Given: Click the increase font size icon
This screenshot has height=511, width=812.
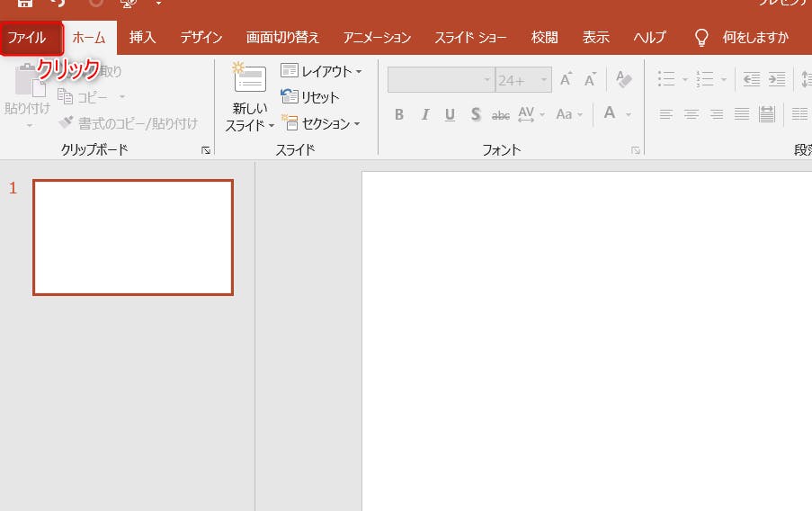Looking at the screenshot, I should pos(566,80).
